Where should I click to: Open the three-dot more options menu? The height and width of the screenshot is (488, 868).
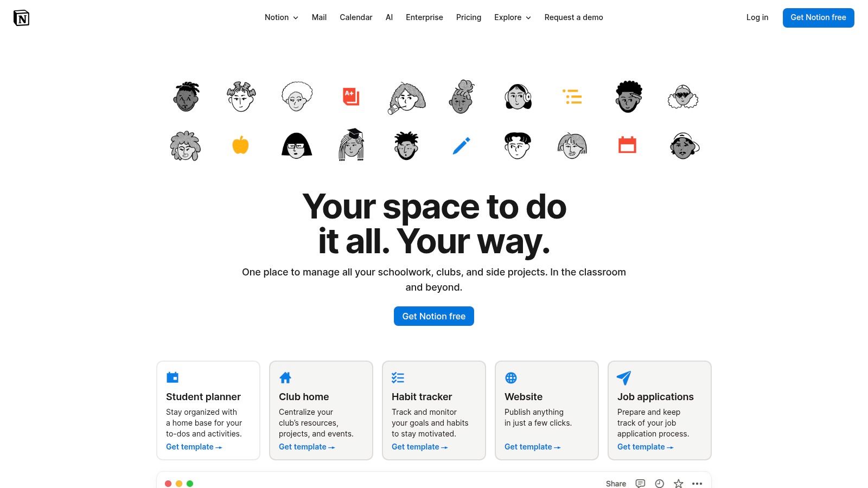(697, 484)
